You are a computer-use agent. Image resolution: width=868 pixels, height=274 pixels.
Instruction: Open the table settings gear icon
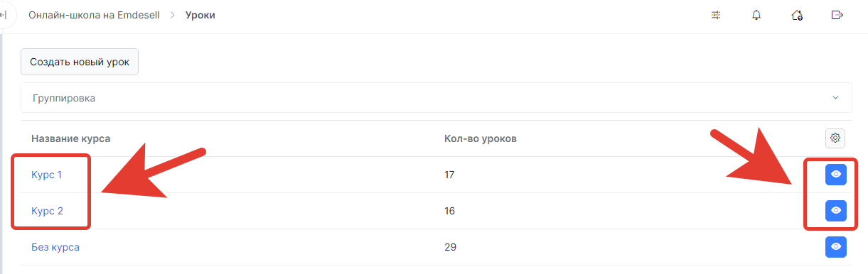[x=835, y=138]
